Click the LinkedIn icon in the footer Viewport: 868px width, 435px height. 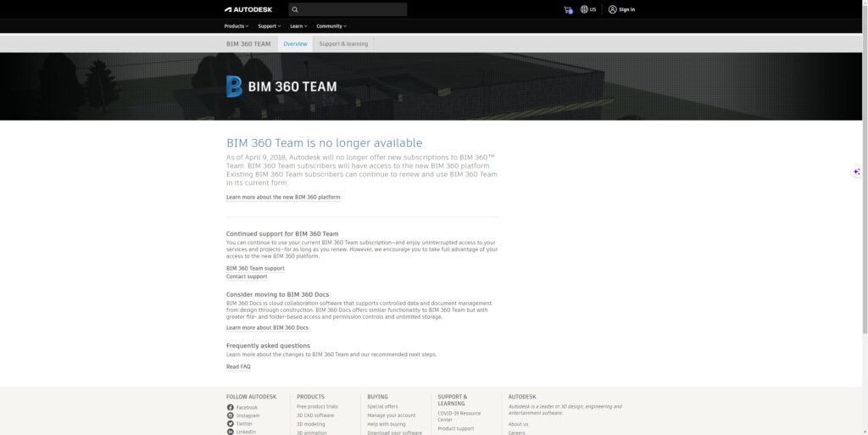tap(231, 432)
